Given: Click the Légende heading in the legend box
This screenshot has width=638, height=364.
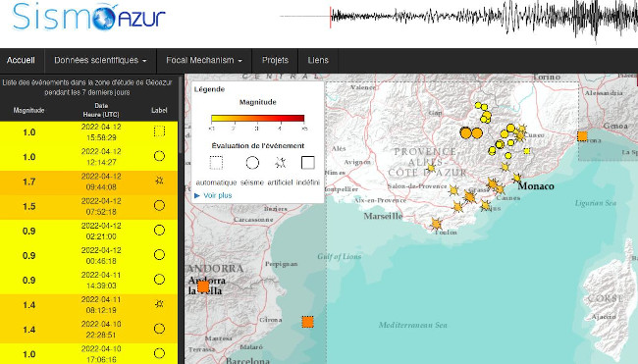Looking at the screenshot, I should [209, 89].
